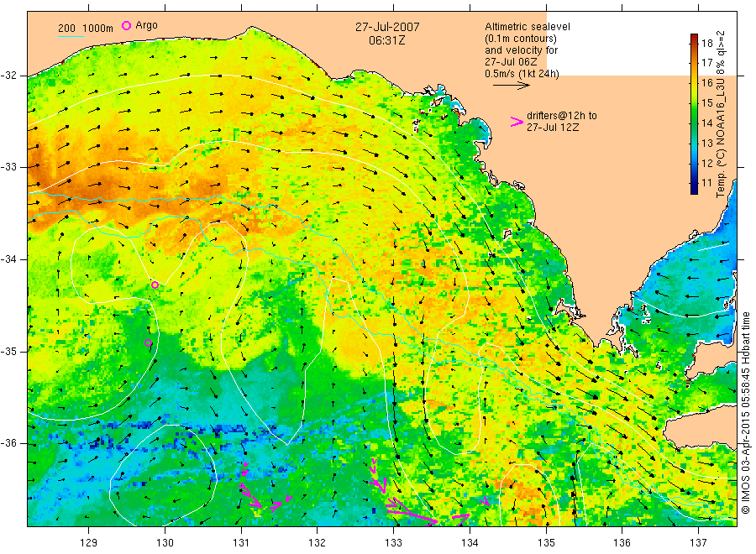This screenshot has width=756, height=554.
Task: Click the latitude label '-35'
Action: 8,351
